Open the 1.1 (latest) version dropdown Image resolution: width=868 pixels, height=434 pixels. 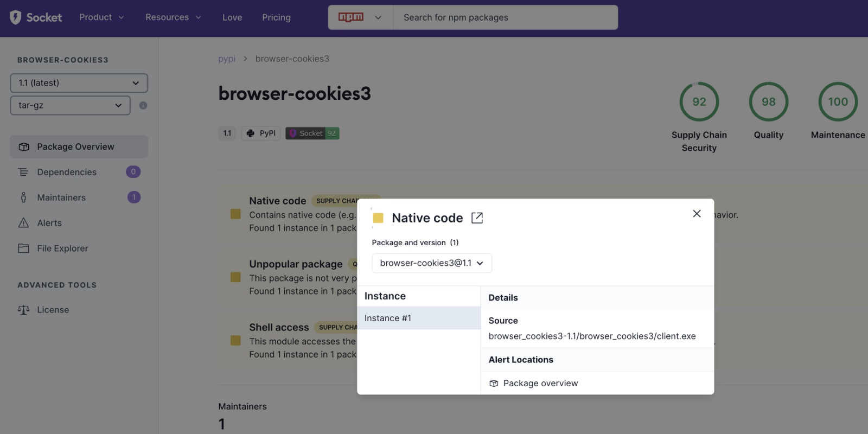79,83
